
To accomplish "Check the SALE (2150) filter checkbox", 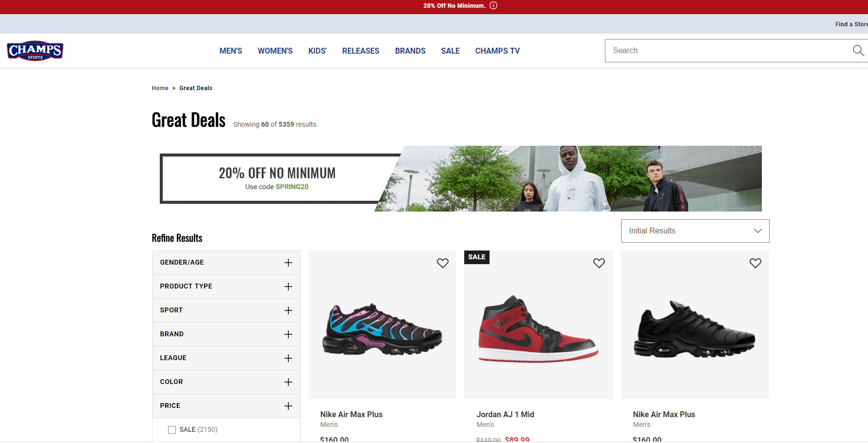I will [172, 430].
